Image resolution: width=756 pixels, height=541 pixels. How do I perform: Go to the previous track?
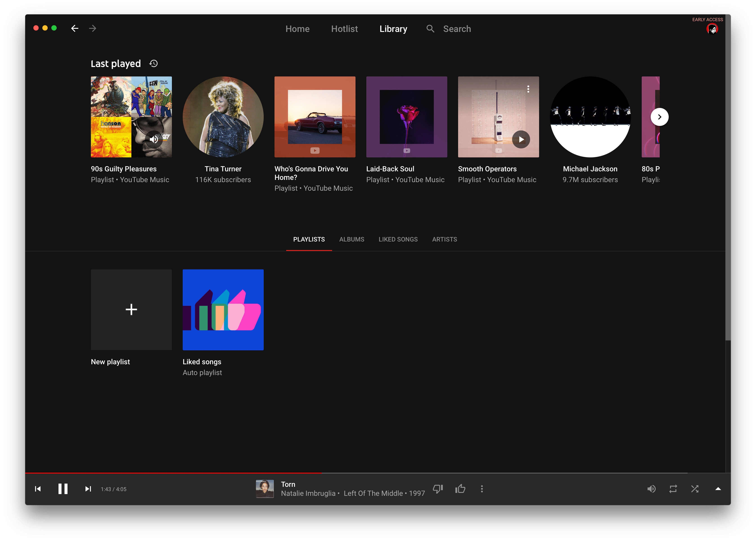pyautogui.click(x=38, y=489)
